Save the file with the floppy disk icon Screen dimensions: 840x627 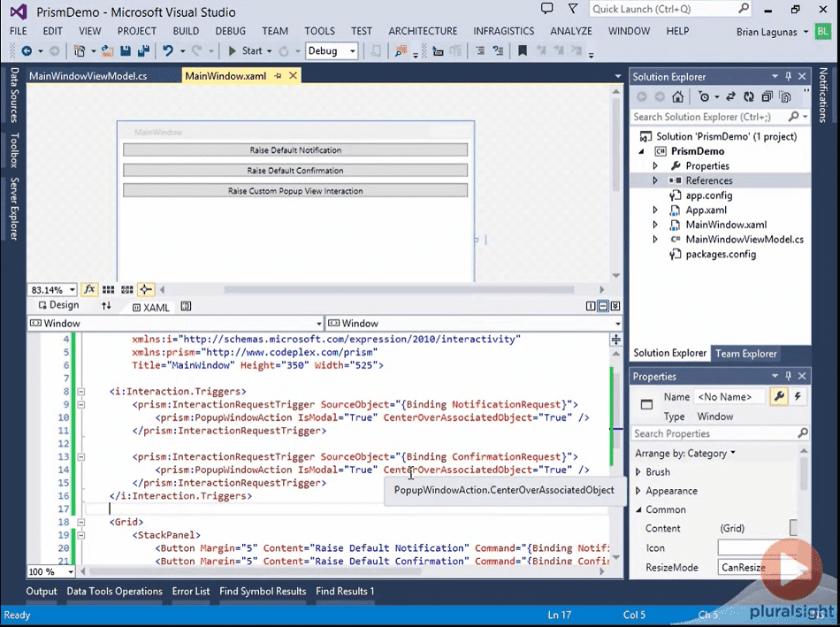pyautogui.click(x=126, y=51)
